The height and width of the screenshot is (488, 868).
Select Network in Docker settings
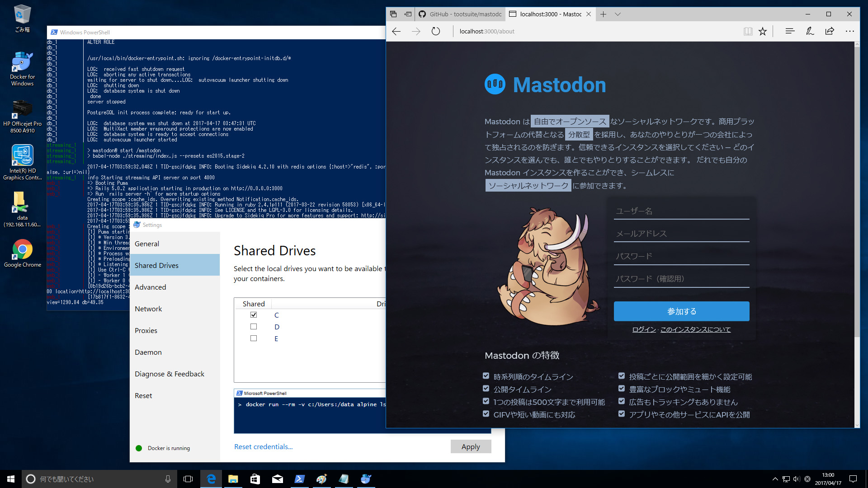[x=148, y=309]
